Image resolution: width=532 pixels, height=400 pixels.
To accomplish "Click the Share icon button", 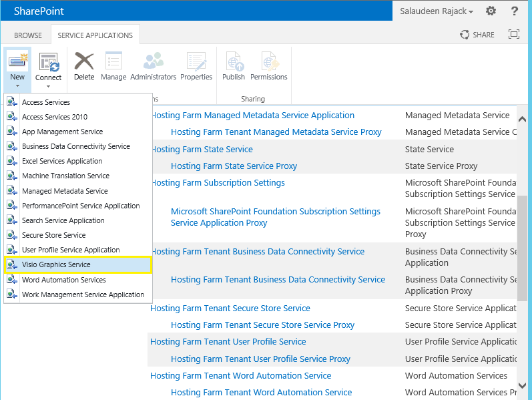I will click(x=477, y=35).
